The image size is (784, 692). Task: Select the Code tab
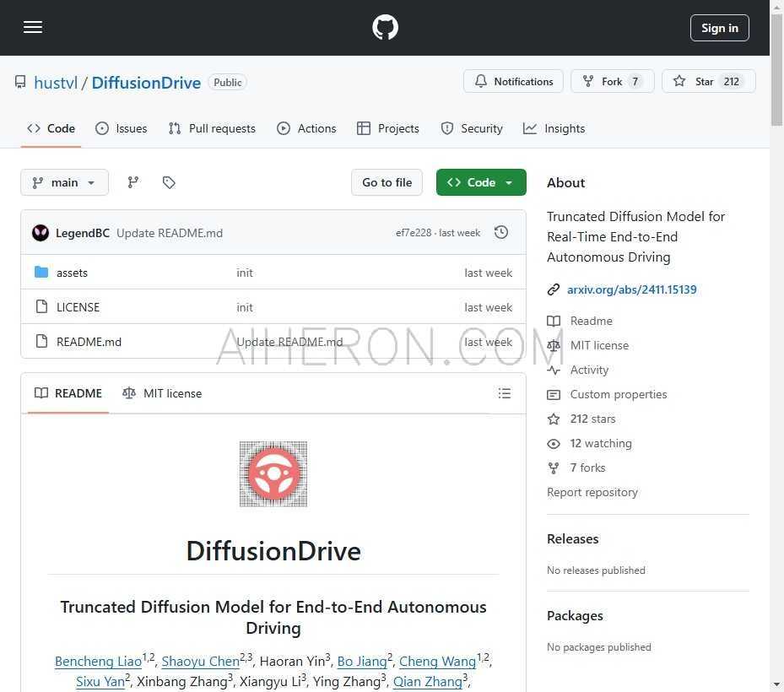(51, 128)
